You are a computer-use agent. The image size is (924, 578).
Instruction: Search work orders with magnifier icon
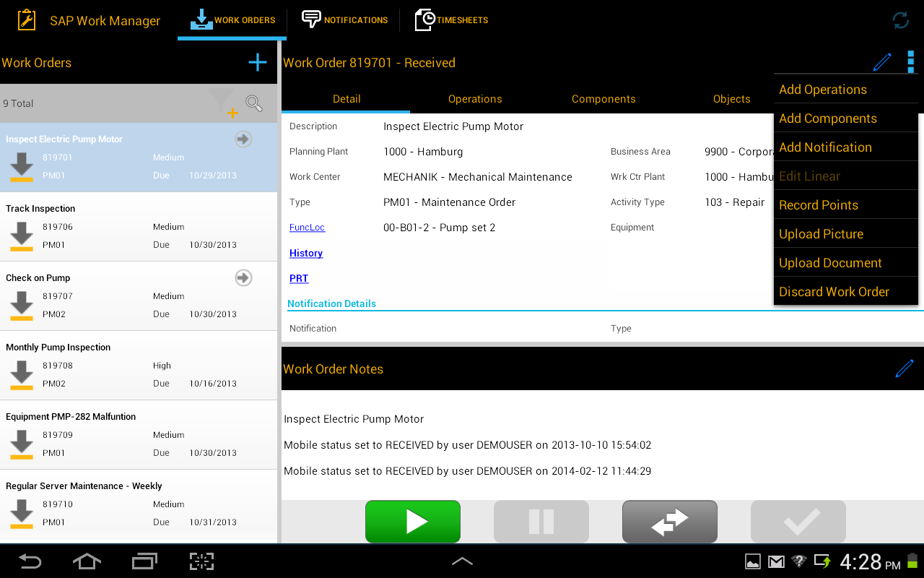[x=254, y=103]
